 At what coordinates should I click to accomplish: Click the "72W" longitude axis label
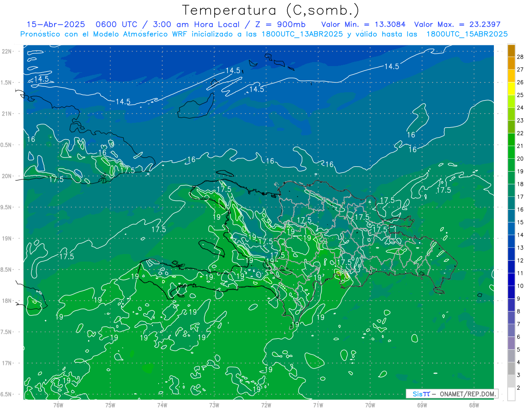[x=266, y=405]
